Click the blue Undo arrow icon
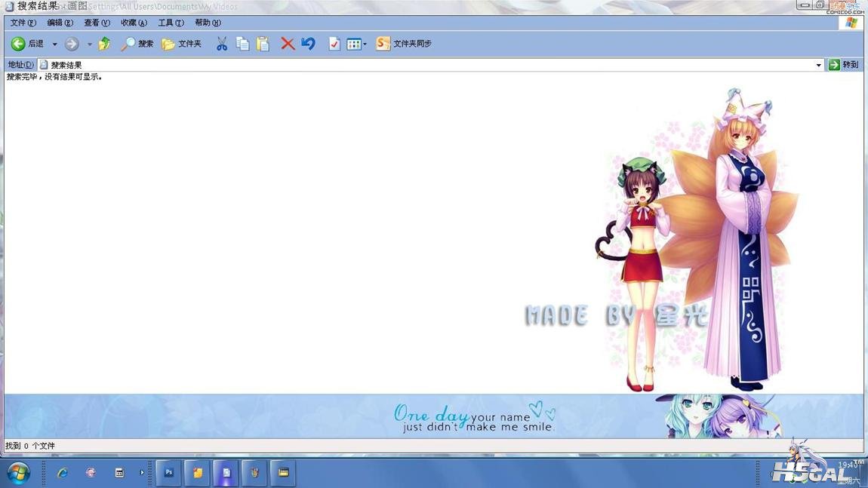 (x=308, y=44)
